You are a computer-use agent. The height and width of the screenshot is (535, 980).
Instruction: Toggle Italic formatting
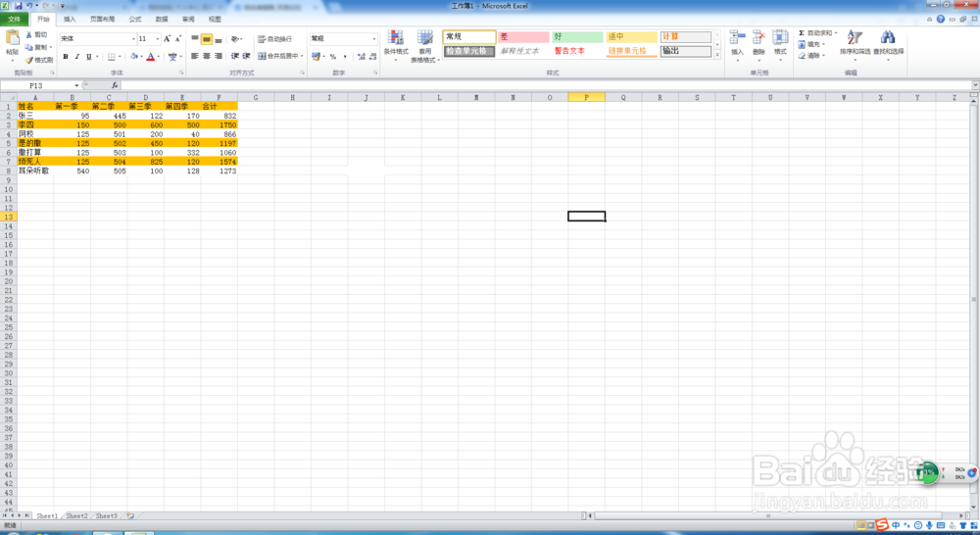click(x=76, y=56)
